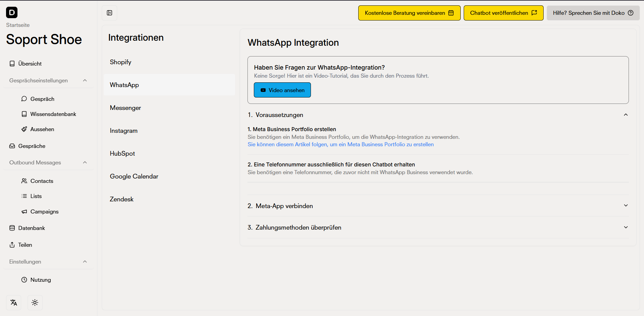Collapse the sidebar with the panel icon
The image size is (644, 316).
click(109, 13)
